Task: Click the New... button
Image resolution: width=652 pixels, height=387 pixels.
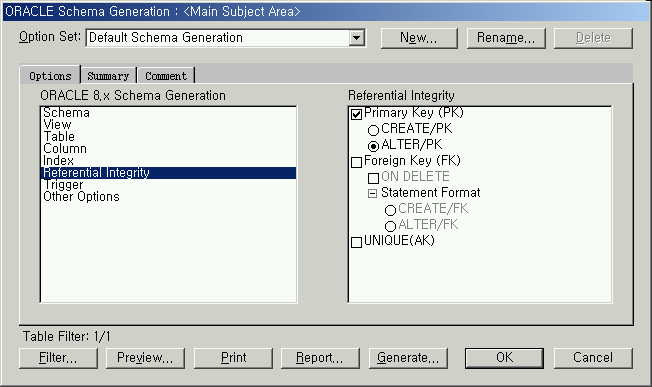Action: point(419,38)
